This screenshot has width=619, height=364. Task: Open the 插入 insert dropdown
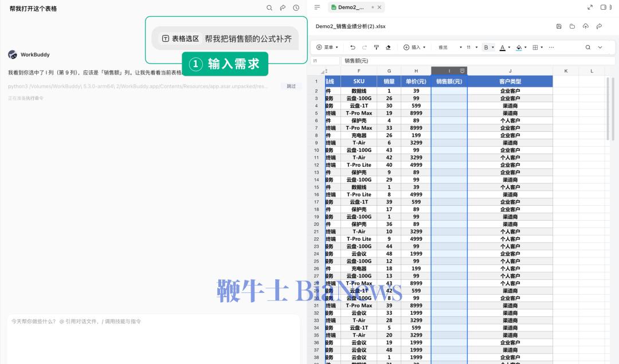[414, 48]
